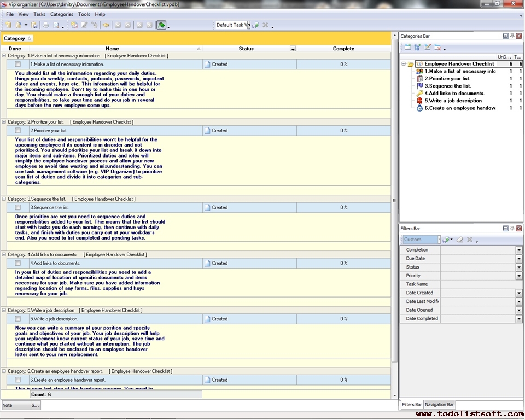Click the Add Subcategory tree icon
The image size is (525, 420).
tap(418, 48)
